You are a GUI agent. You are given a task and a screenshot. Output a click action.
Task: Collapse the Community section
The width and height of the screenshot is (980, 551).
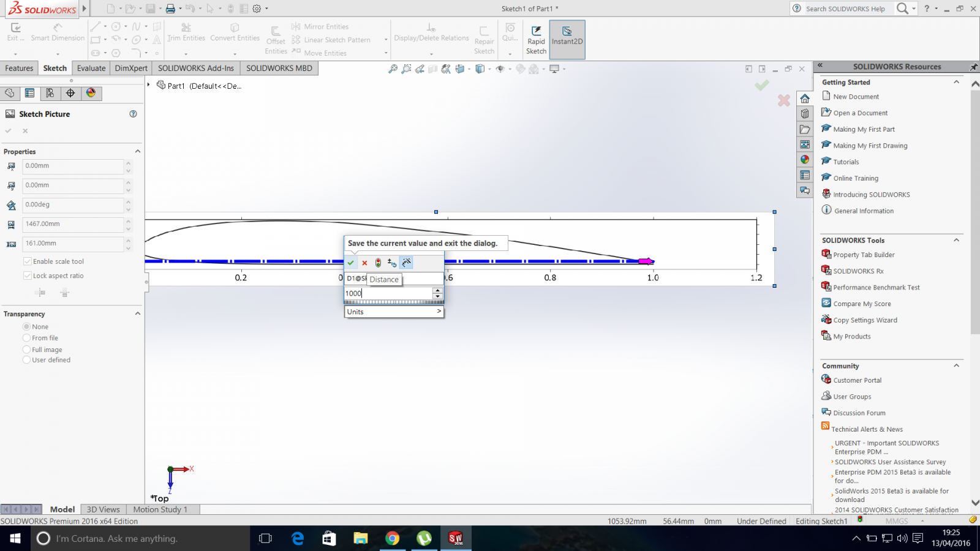click(956, 365)
